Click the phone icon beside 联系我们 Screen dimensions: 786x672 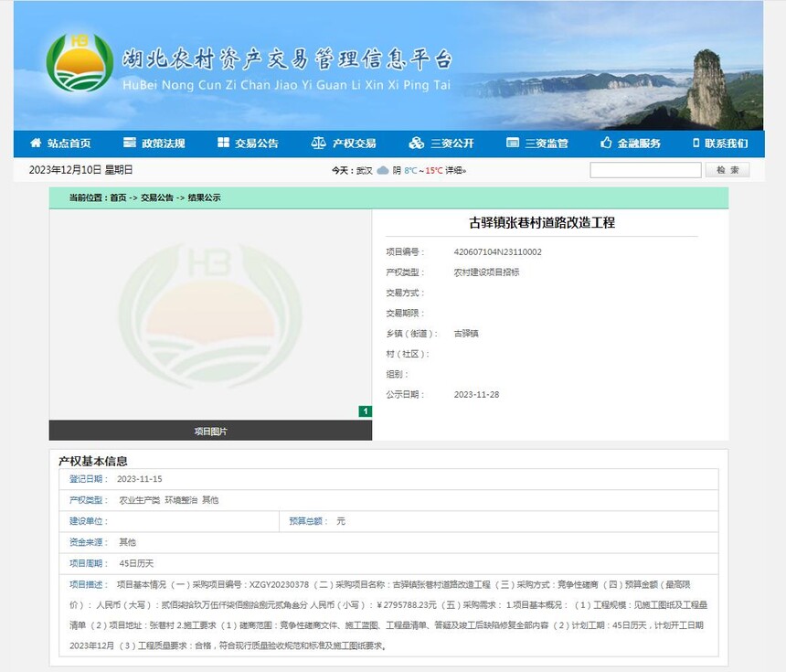tap(696, 143)
